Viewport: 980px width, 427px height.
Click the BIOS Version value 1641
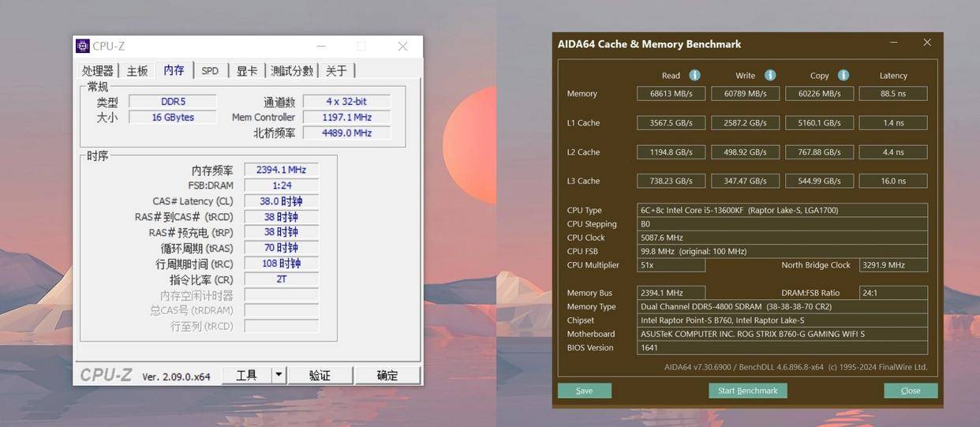782,347
